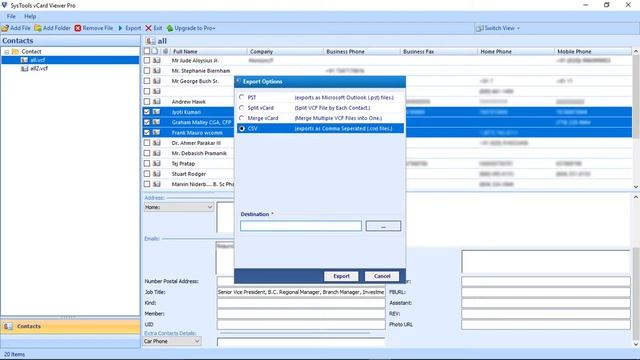Click contact card icon for Tej Pratap
This screenshot has height=360, width=640.
(157, 164)
